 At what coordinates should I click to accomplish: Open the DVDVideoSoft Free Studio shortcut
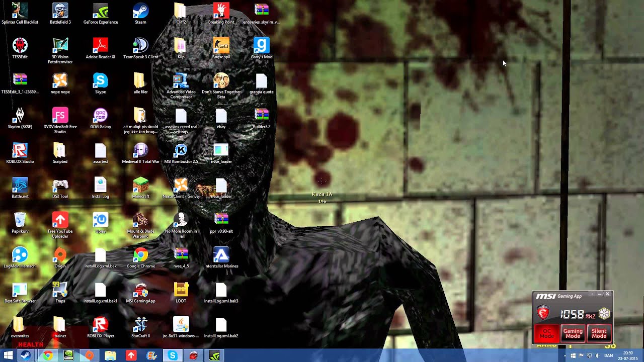coord(60,120)
